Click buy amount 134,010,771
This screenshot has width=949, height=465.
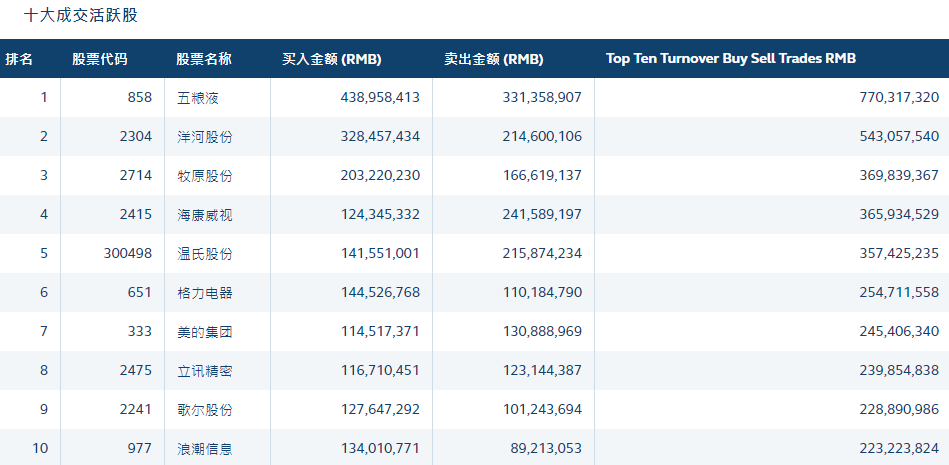tap(380, 448)
